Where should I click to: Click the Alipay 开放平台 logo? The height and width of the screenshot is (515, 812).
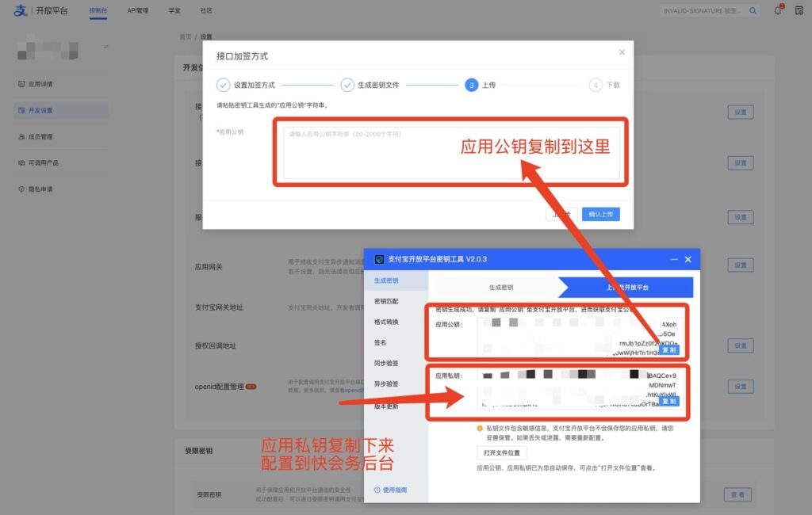click(x=40, y=10)
